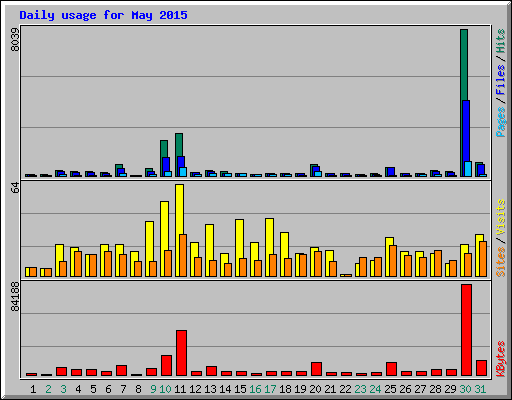The image size is (512, 400).
Task: Click the orange Sites legend label
Action: [500, 262]
